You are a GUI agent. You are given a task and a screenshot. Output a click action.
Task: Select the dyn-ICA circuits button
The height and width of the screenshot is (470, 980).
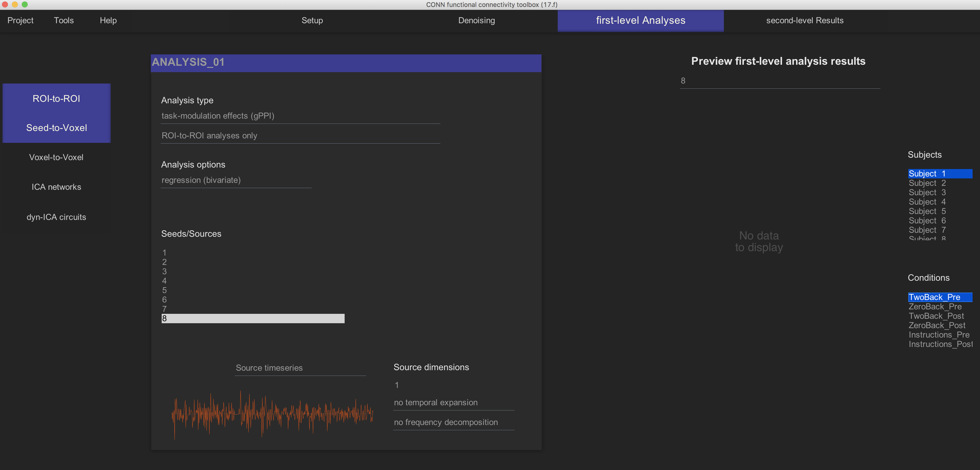(56, 217)
